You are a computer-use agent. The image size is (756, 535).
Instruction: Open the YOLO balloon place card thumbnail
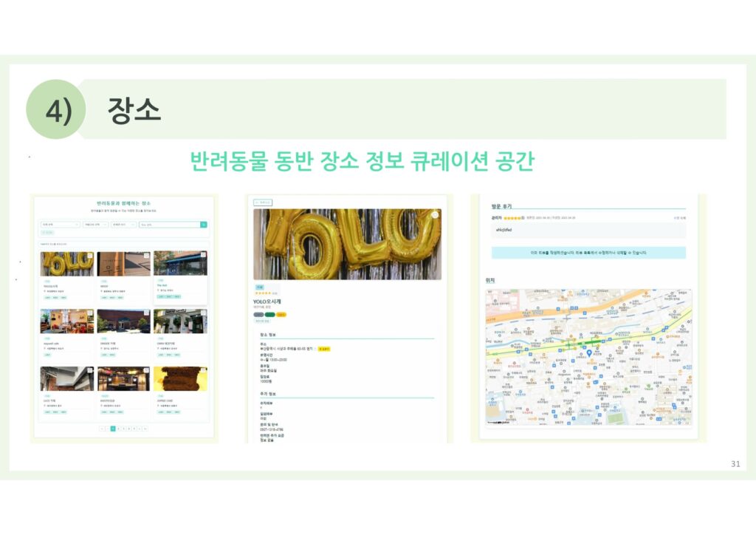point(67,264)
